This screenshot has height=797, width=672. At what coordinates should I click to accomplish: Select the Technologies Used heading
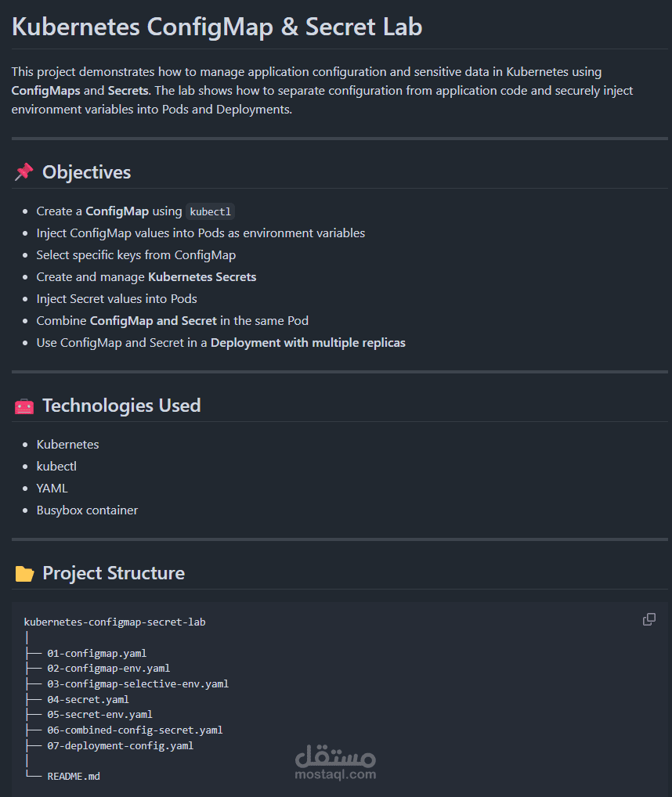tap(121, 406)
